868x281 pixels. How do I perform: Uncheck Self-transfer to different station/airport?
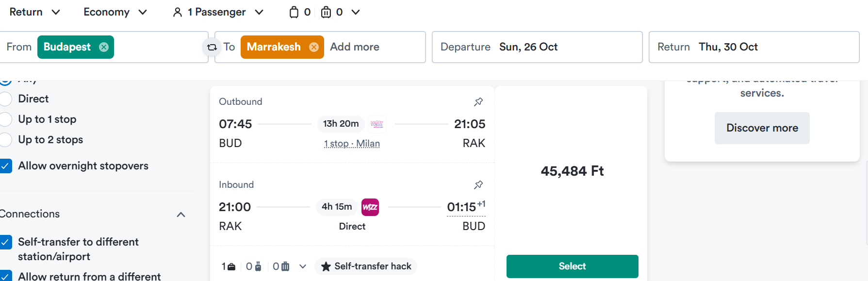click(6, 242)
